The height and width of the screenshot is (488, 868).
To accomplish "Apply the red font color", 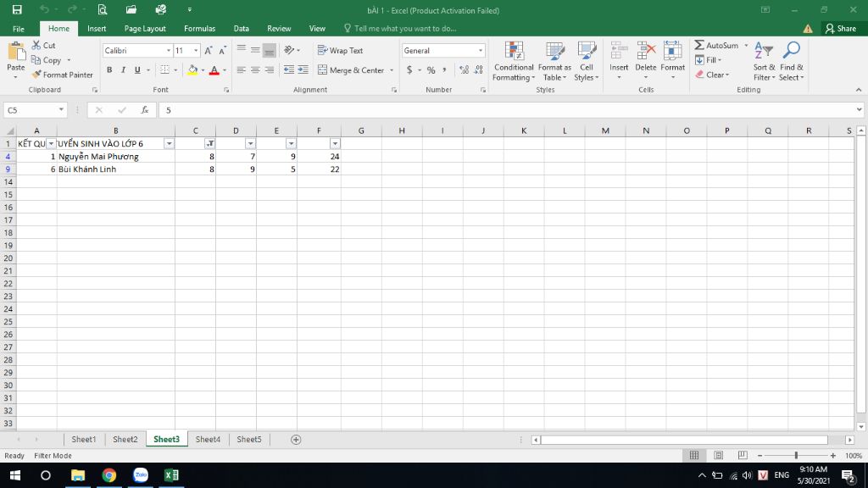I will click(x=214, y=69).
